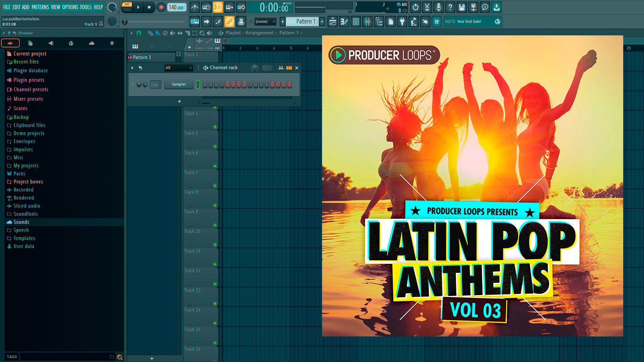Open the help question mark icon

click(x=450, y=7)
